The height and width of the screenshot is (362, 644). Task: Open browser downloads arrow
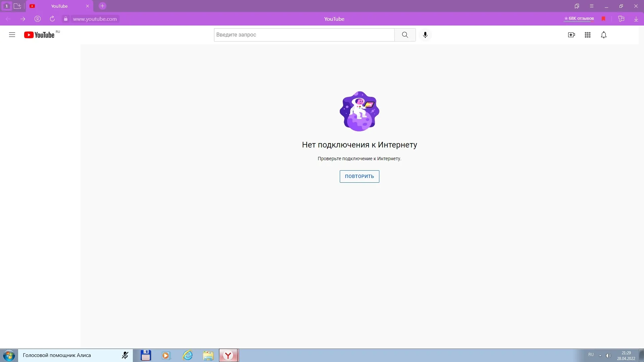636,19
